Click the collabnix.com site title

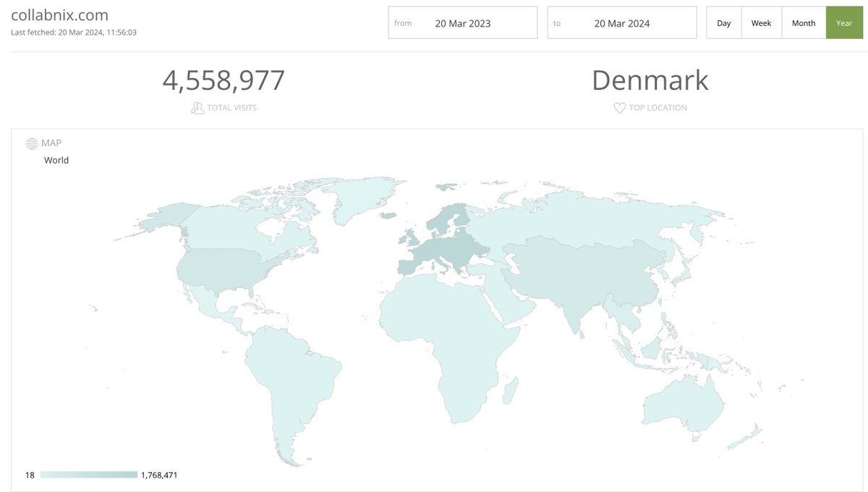60,14
